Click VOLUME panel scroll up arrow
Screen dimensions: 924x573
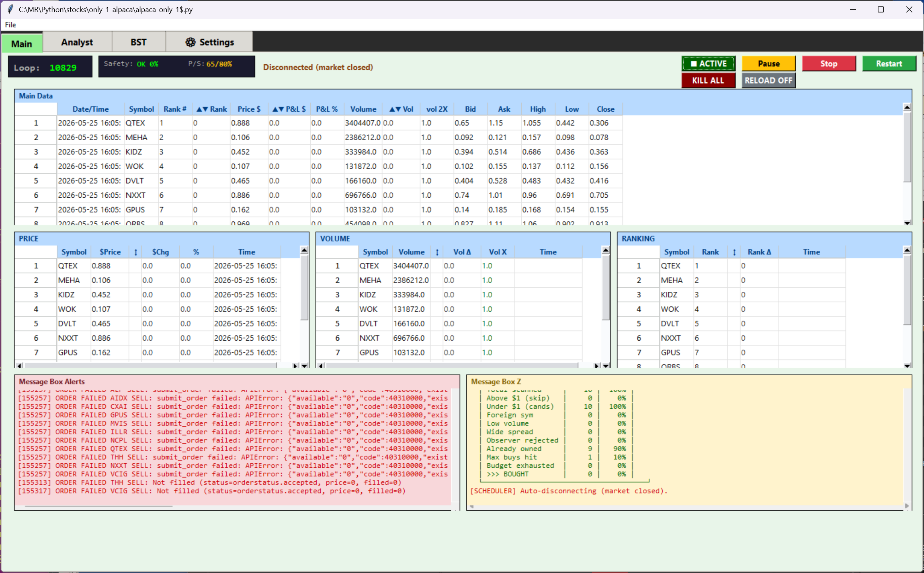(606, 250)
